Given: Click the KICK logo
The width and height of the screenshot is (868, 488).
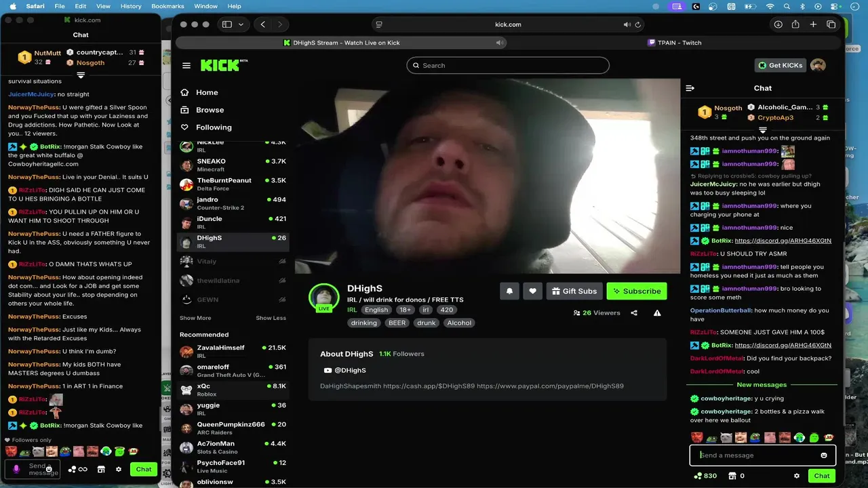Looking at the screenshot, I should coord(224,65).
